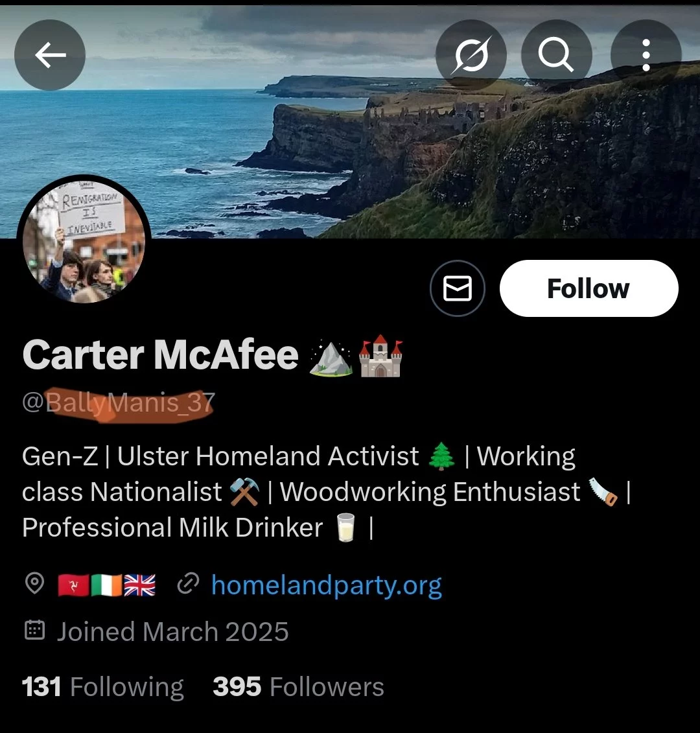Tap the Ulster Homeland Activist bio text

pyautogui.click(x=268, y=456)
